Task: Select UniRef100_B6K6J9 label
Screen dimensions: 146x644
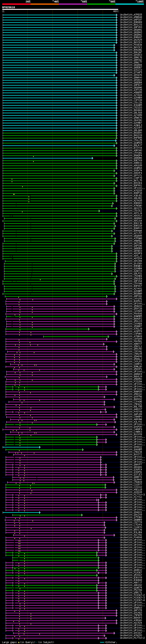Action: point(131,377)
